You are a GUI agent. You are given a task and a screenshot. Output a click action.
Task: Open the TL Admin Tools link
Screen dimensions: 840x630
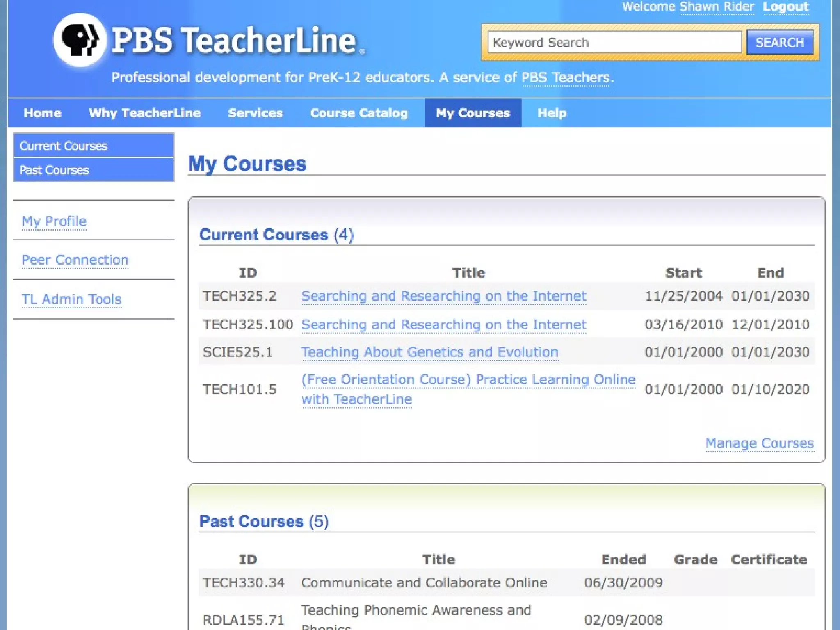tap(72, 299)
